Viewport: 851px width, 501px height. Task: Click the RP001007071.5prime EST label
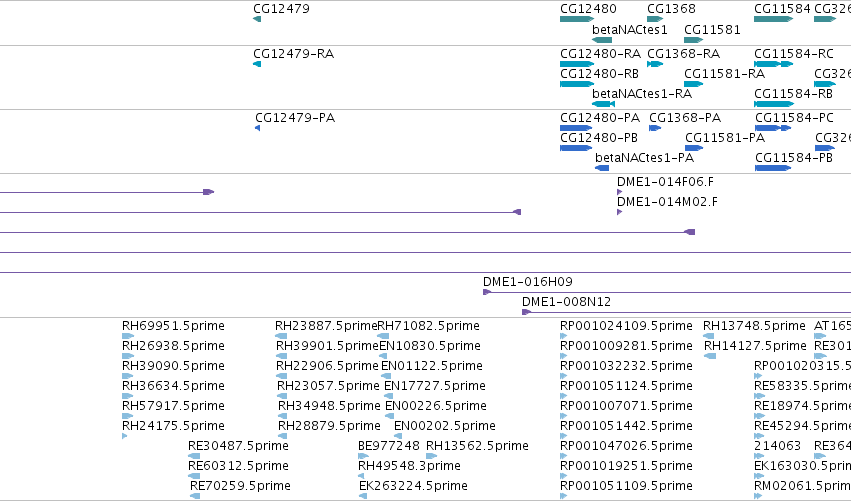click(626, 406)
